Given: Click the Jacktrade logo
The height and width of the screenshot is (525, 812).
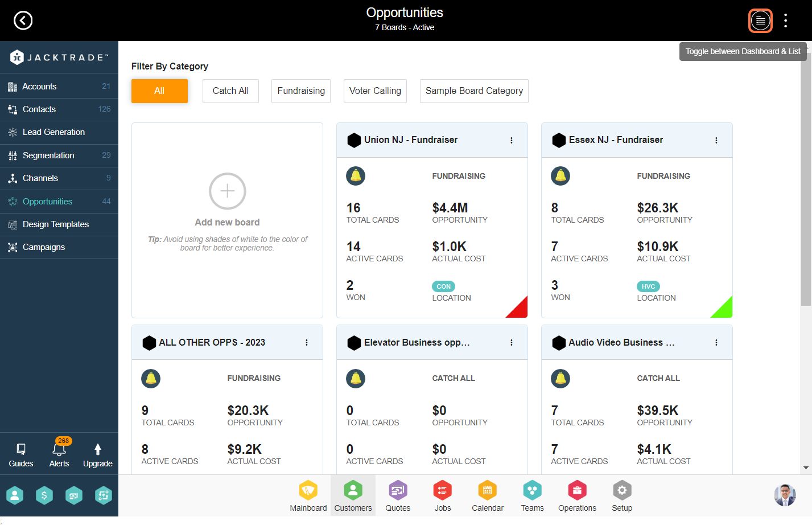Looking at the screenshot, I should coord(59,57).
